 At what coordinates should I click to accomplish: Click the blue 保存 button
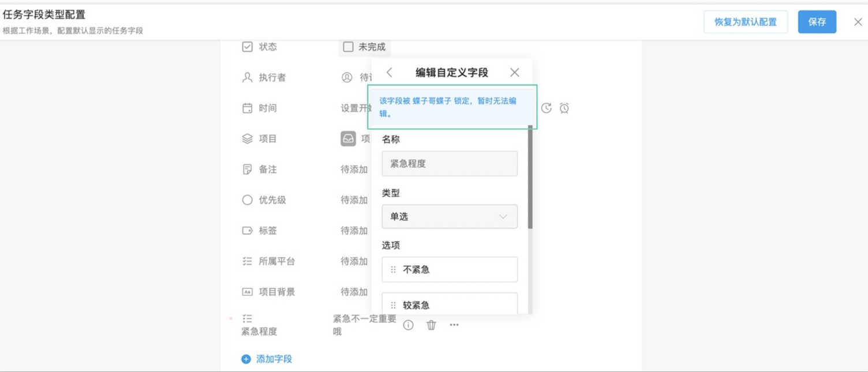817,22
